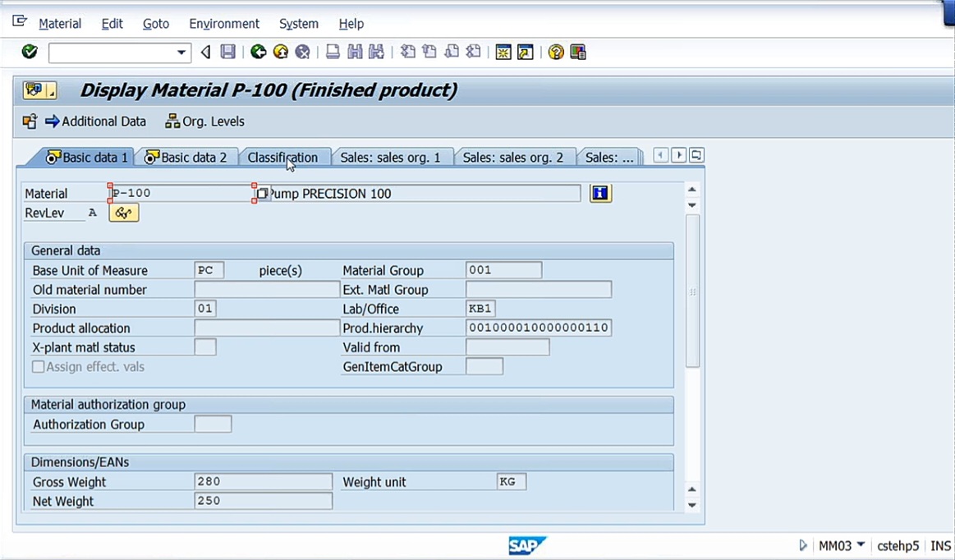This screenshot has width=955, height=560.
Task: Click the Weight unit field showing KG
Action: [x=512, y=481]
